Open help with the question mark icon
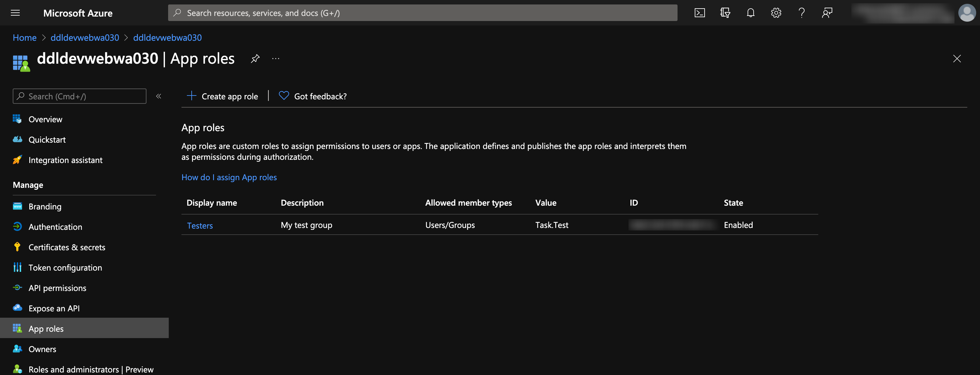This screenshot has width=980, height=375. click(x=802, y=12)
